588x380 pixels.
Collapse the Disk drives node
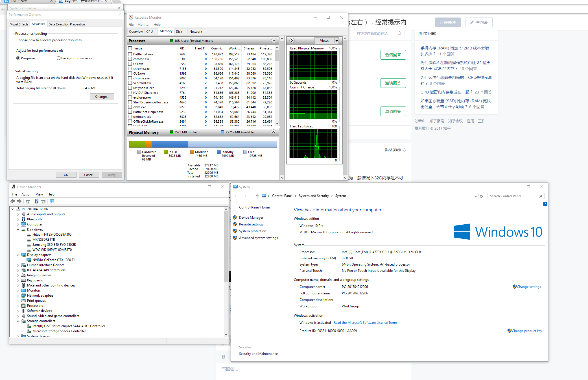pyautogui.click(x=18, y=230)
